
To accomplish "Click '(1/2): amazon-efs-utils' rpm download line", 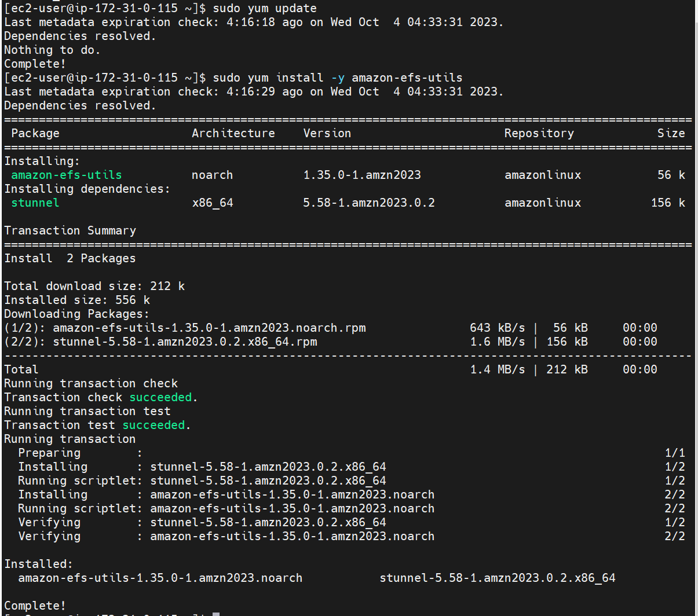I will [x=331, y=328].
